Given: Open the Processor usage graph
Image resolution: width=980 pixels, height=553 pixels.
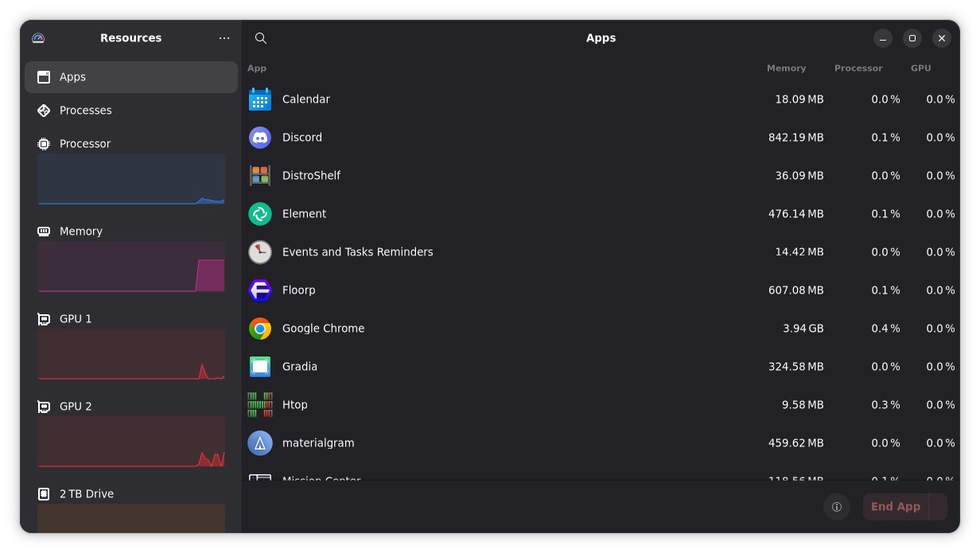Looking at the screenshot, I should tap(131, 179).
